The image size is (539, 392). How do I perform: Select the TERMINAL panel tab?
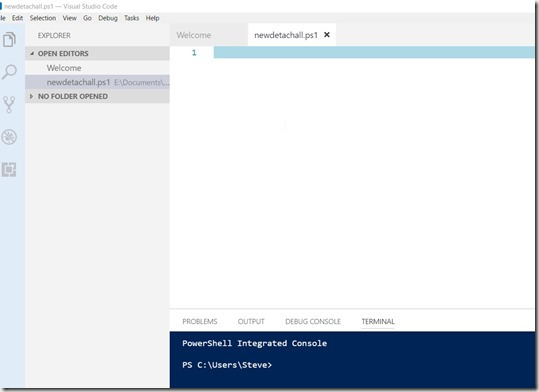coord(378,322)
